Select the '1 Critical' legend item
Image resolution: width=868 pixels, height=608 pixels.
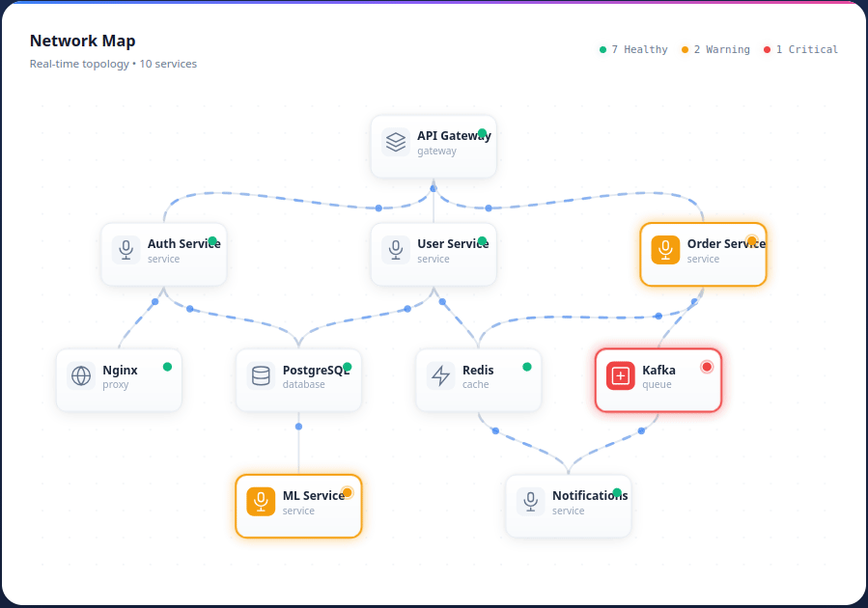click(800, 49)
